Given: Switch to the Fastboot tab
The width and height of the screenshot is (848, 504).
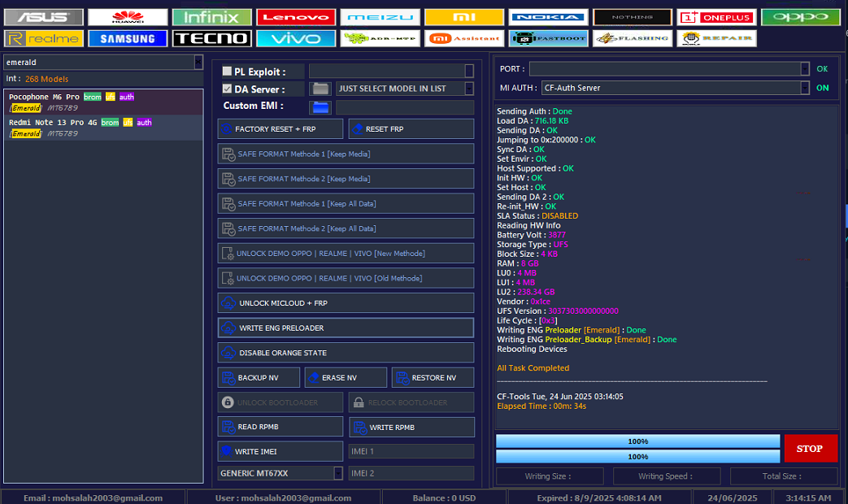Looking at the screenshot, I should (548, 38).
